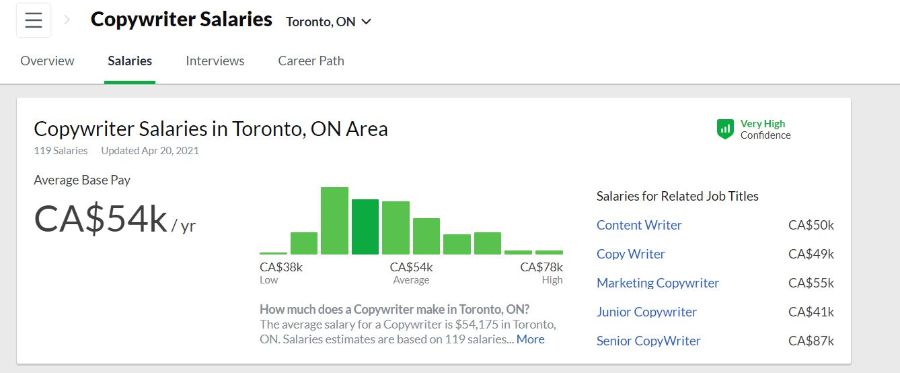Open the Junior Copywriter salary link
The width and height of the screenshot is (900, 373).
[647, 312]
